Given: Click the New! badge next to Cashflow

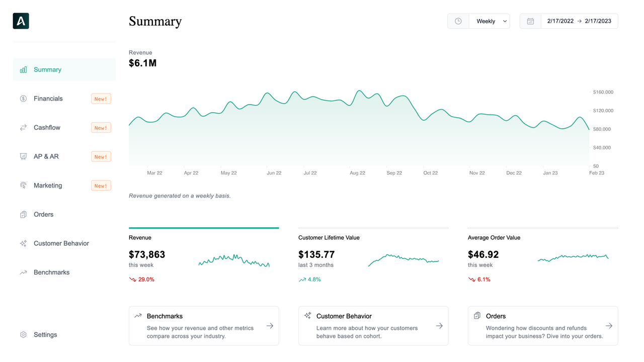Looking at the screenshot, I should (101, 128).
